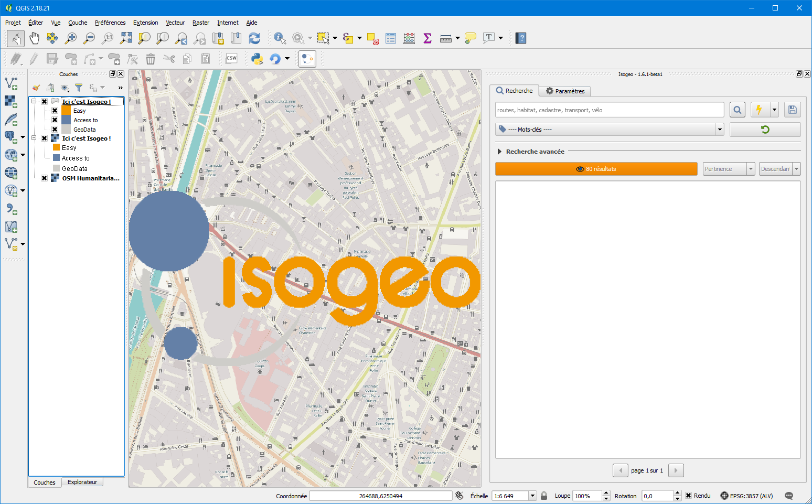The height and width of the screenshot is (504, 812).
Task: Open the Vecteur menu
Action: [x=175, y=23]
